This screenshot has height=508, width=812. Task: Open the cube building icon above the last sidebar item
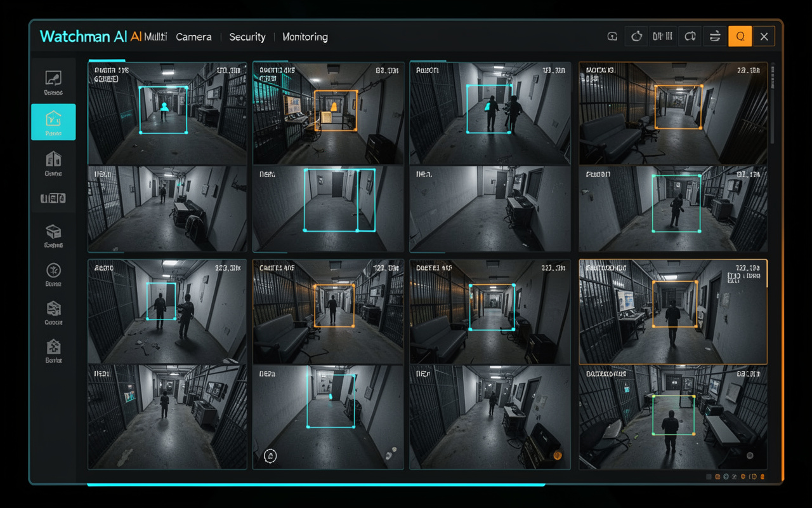coord(53,309)
